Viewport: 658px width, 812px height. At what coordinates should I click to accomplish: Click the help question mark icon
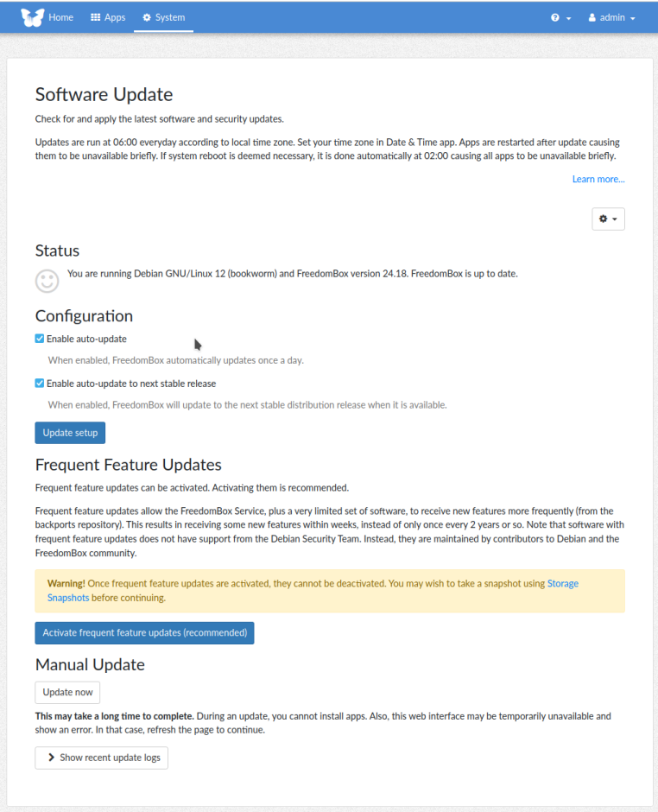click(555, 18)
